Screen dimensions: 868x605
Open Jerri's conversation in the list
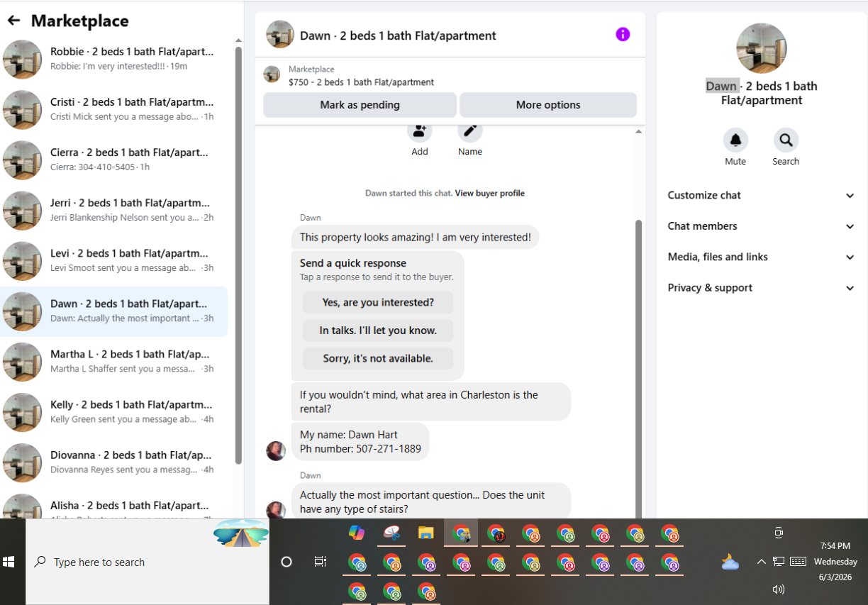click(114, 210)
